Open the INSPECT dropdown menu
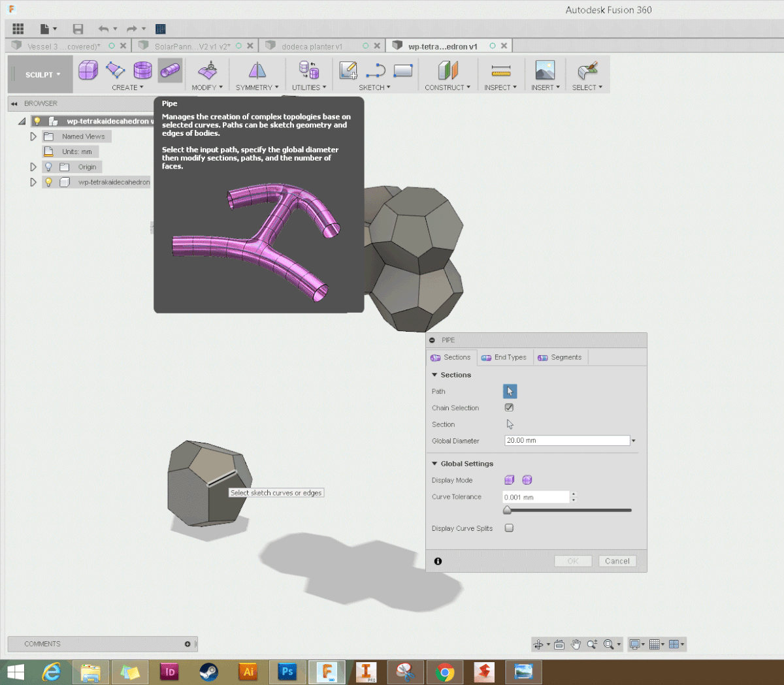The height and width of the screenshot is (685, 784). (x=500, y=88)
